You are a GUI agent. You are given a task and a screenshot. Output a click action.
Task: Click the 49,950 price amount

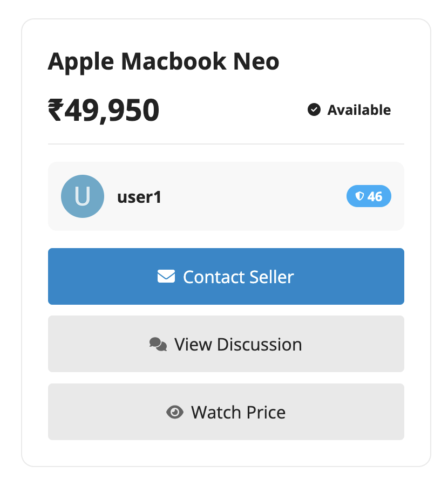pyautogui.click(x=112, y=110)
